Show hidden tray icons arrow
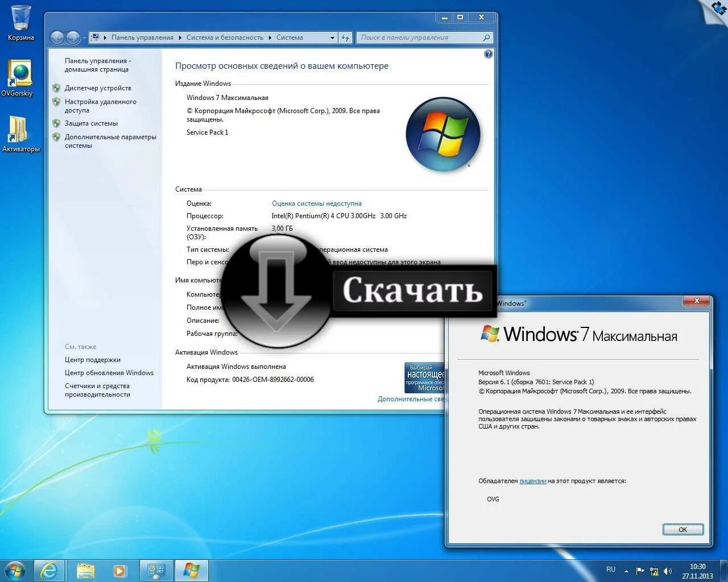Viewport: 728px width, 582px height. click(x=626, y=571)
